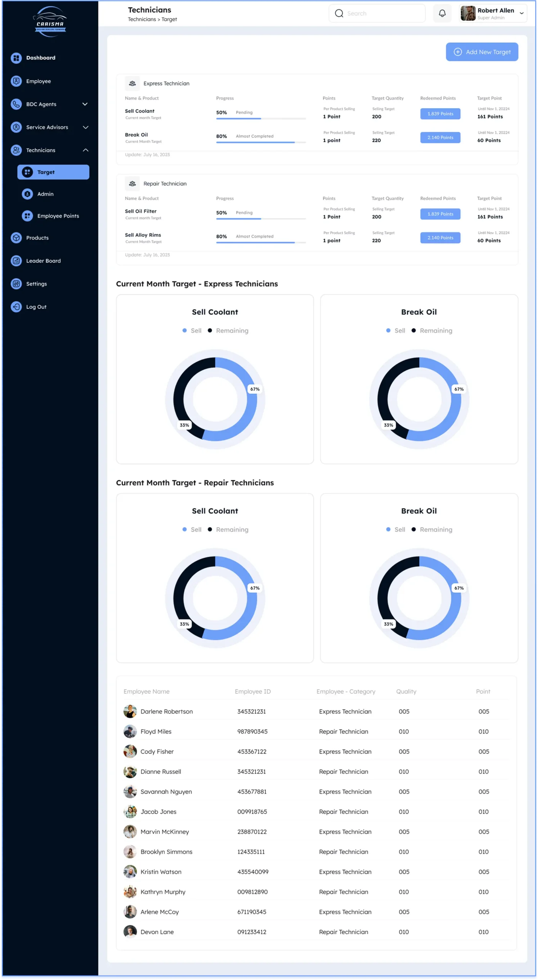Image resolution: width=538 pixels, height=980 pixels.
Task: Click the Express Technician group icon
Action: (x=132, y=83)
